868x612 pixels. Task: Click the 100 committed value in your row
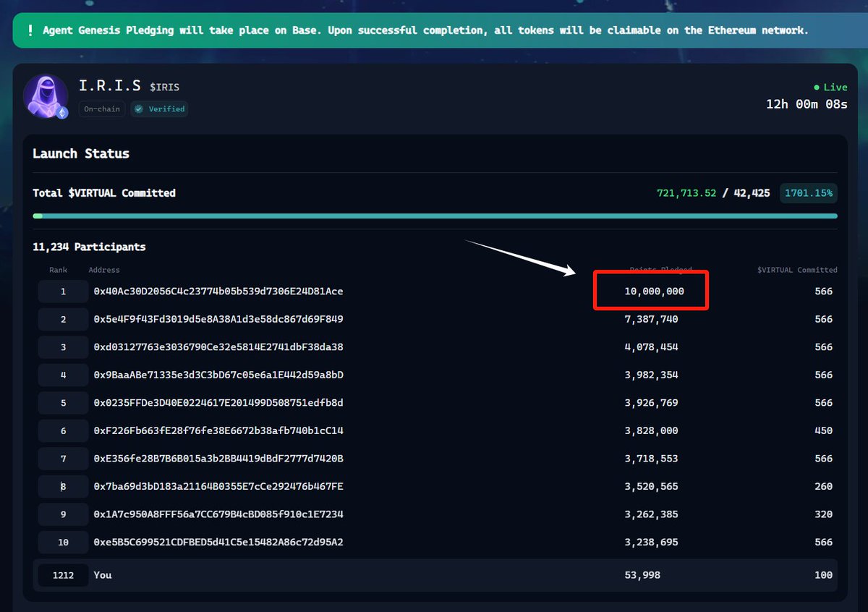pos(823,575)
